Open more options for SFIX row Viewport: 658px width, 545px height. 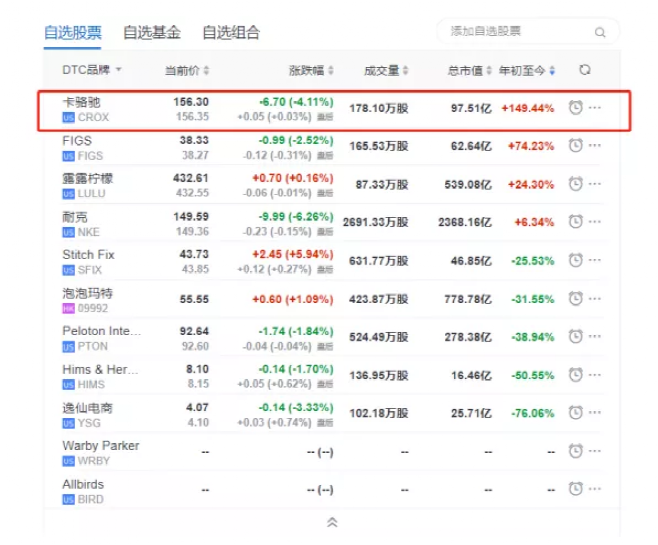(594, 260)
